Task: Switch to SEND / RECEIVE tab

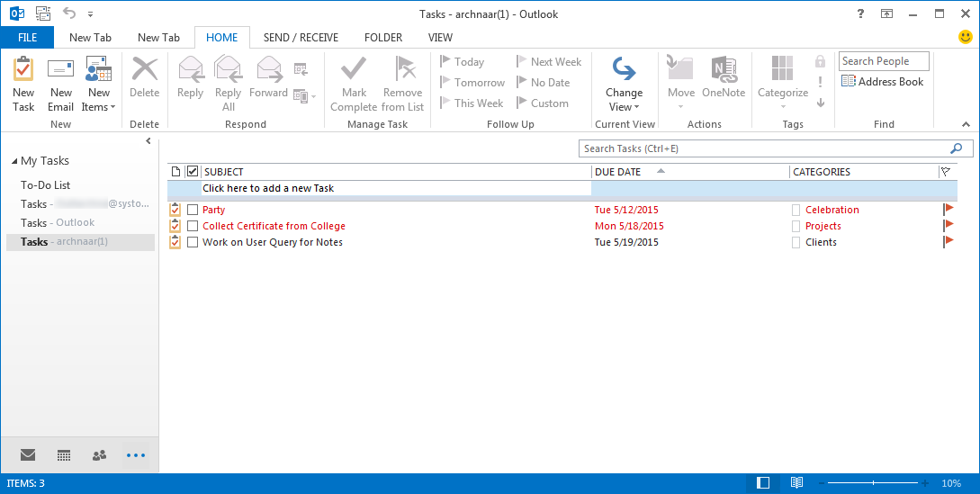Action: [301, 38]
